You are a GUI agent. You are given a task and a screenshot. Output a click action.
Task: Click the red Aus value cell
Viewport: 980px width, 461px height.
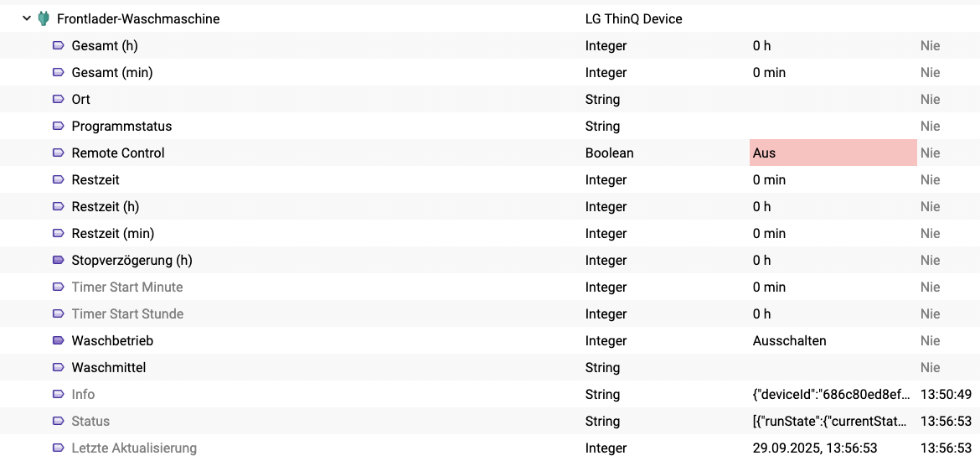tap(832, 153)
